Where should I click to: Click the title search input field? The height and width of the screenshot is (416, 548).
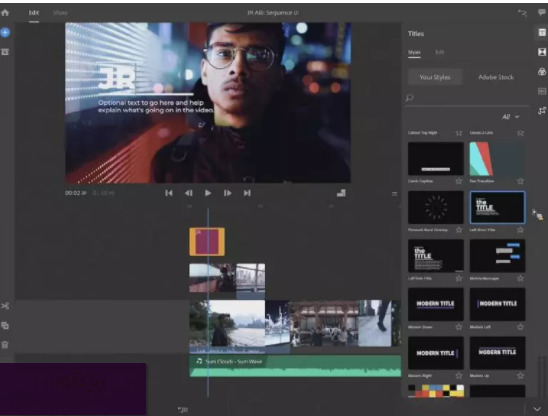pyautogui.click(x=467, y=98)
